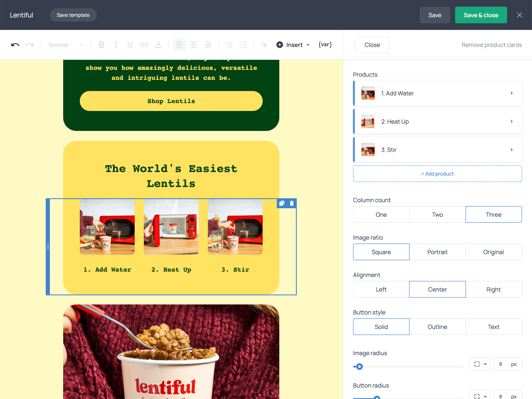532x399 pixels.
Task: Open the 3. Stir product row
Action: pos(438,150)
